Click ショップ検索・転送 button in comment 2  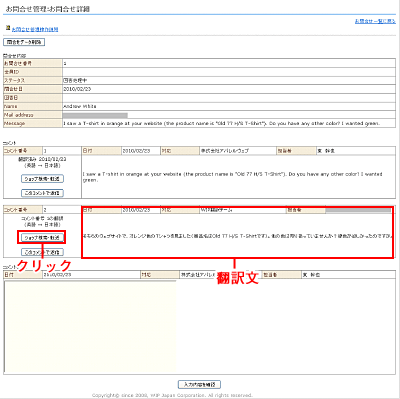point(42,238)
